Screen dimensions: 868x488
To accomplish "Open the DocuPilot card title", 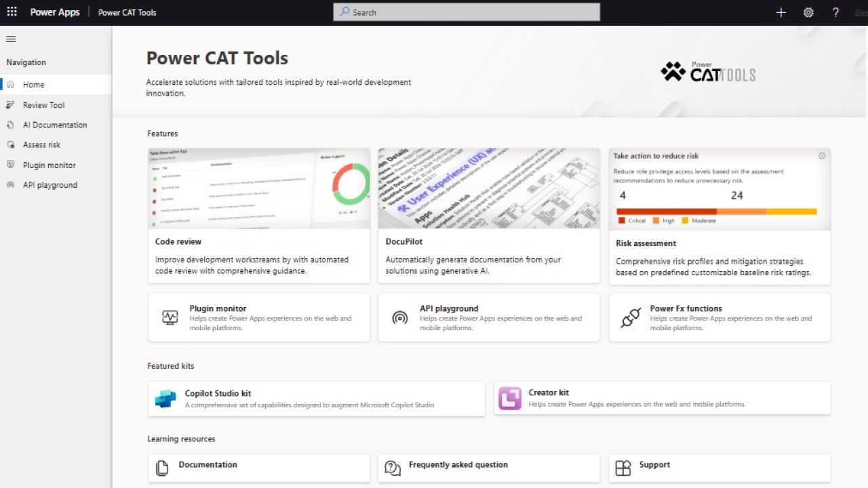I will click(x=404, y=241).
